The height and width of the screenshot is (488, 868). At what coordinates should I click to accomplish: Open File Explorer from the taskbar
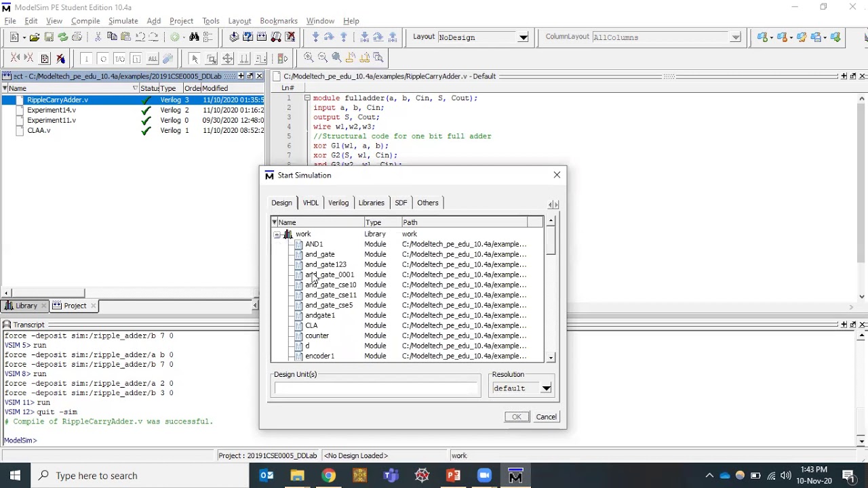(297, 475)
